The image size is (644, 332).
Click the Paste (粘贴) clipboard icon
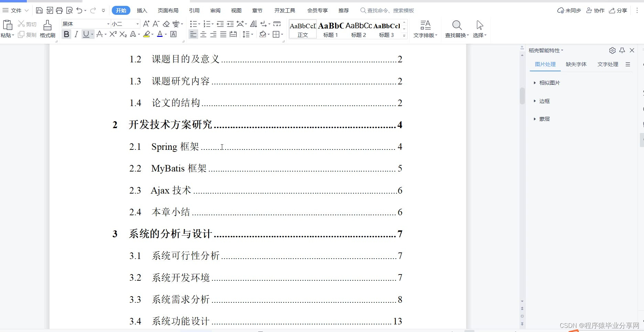pos(7,25)
